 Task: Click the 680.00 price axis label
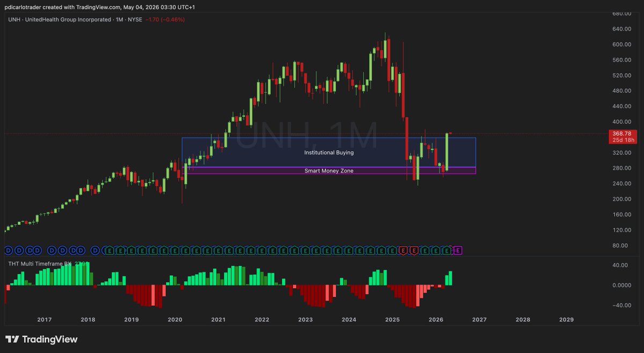pyautogui.click(x=622, y=13)
